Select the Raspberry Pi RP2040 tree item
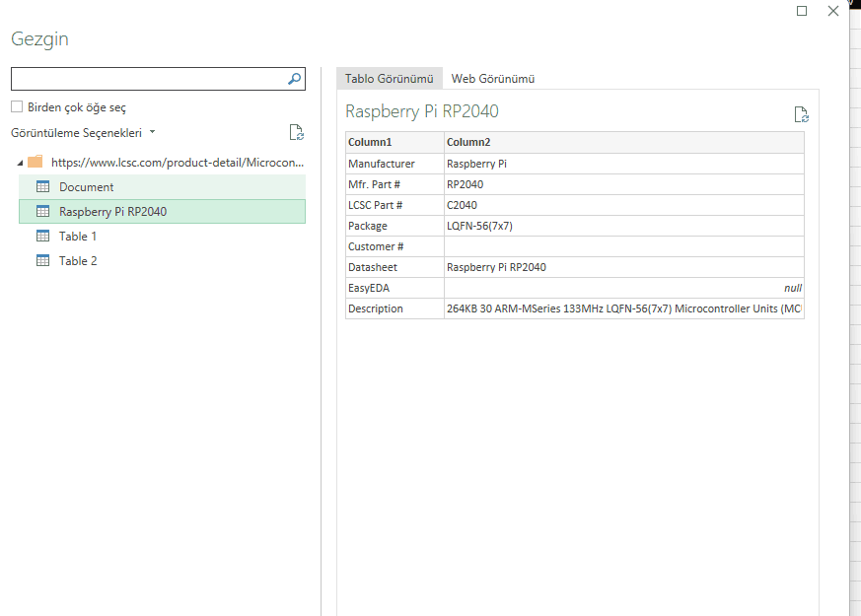Viewport: 861px width, 616px height. pos(162,212)
